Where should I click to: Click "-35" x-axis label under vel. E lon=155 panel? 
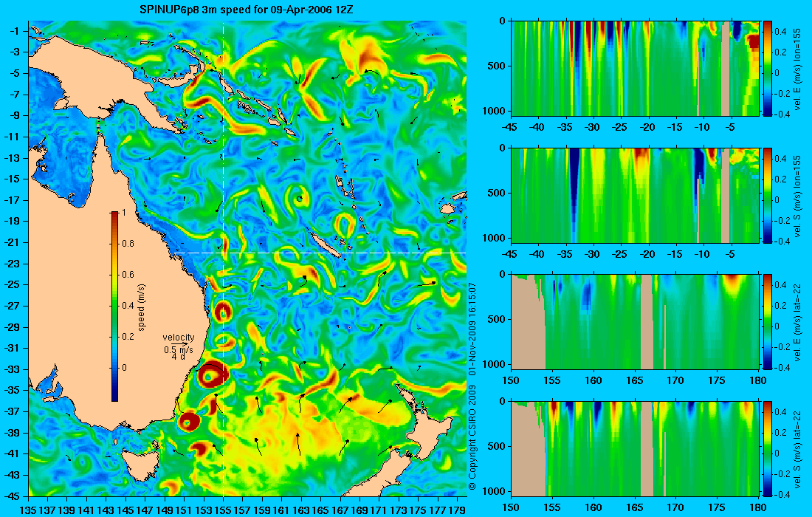[565, 127]
